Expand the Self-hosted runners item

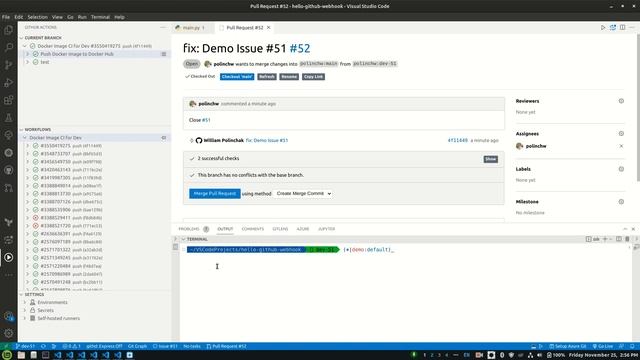click(x=24, y=318)
